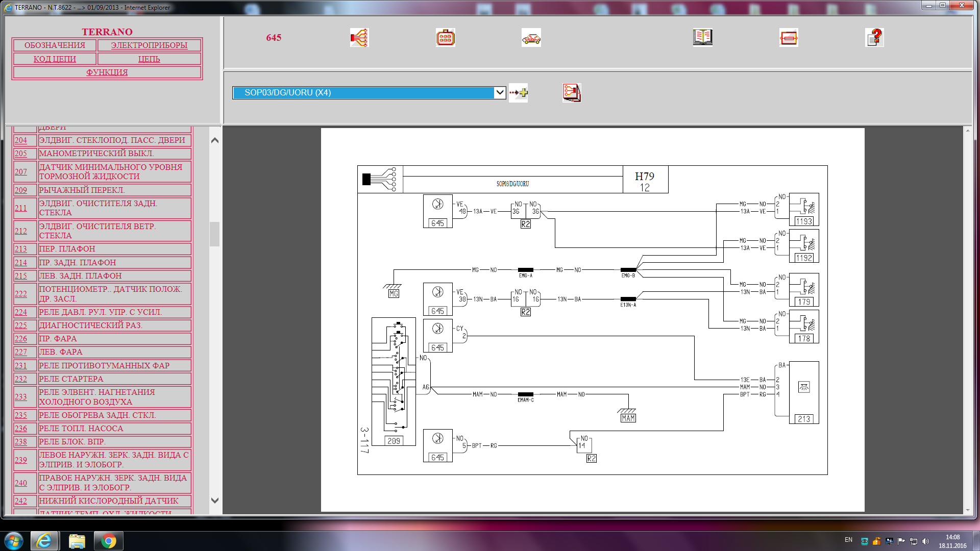The height and width of the screenshot is (551, 980).
Task: Open component 224 link
Action: tap(21, 312)
